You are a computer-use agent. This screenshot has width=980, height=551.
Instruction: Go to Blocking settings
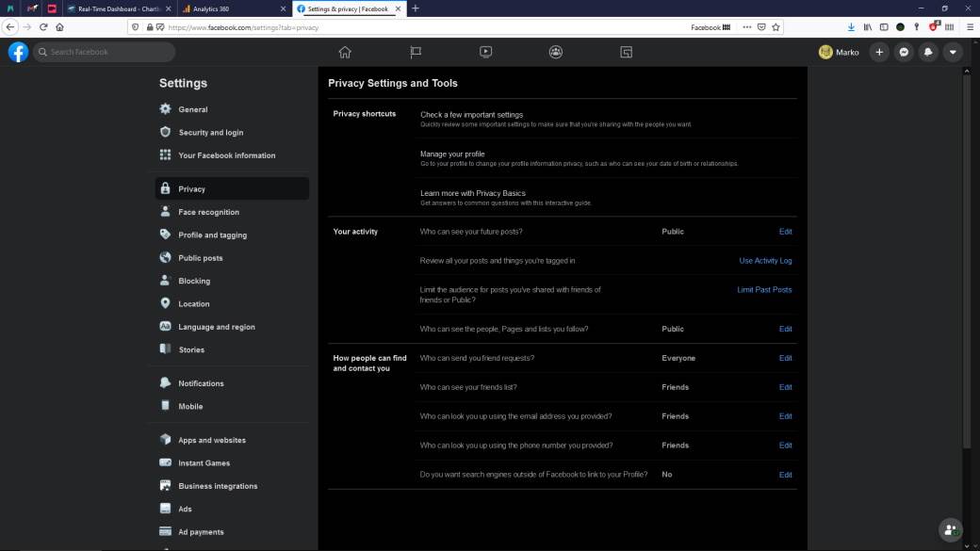[x=194, y=282]
